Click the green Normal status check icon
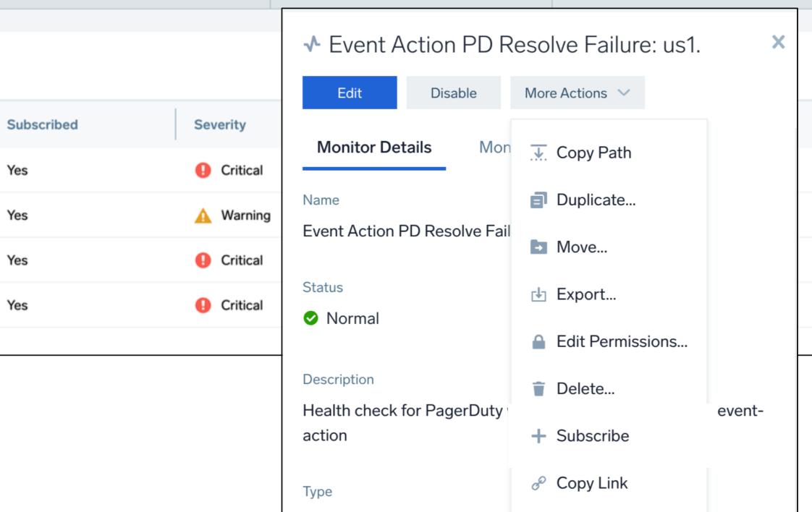Image resolution: width=812 pixels, height=512 pixels. point(310,318)
